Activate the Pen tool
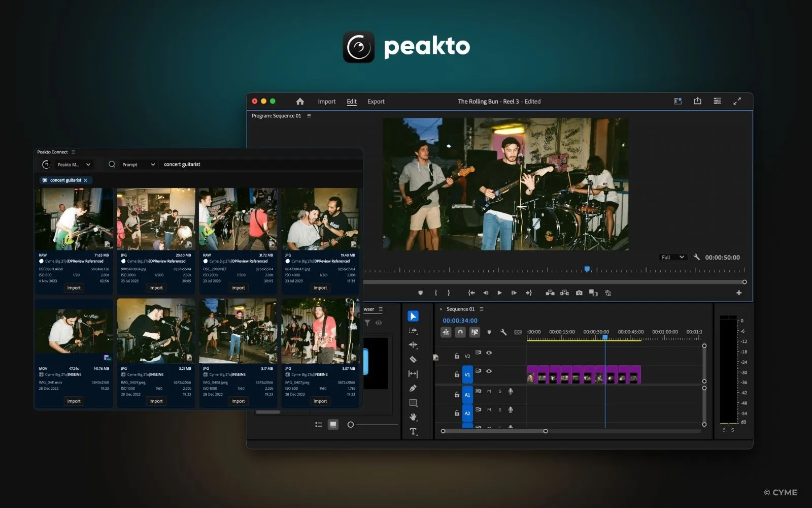Image resolution: width=812 pixels, height=508 pixels. click(x=414, y=388)
